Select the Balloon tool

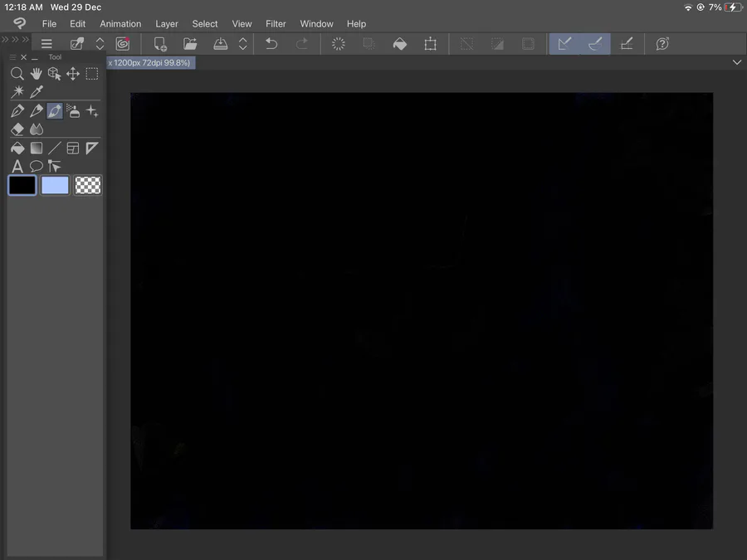tap(37, 166)
